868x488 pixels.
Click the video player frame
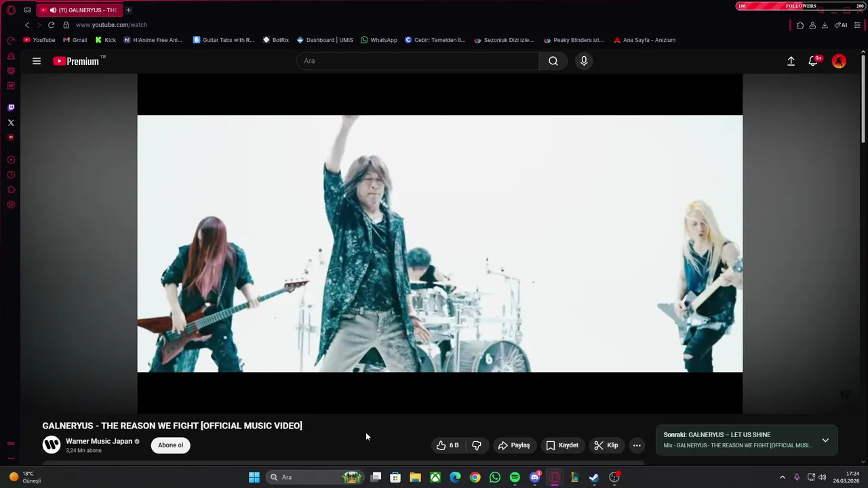[x=440, y=243]
